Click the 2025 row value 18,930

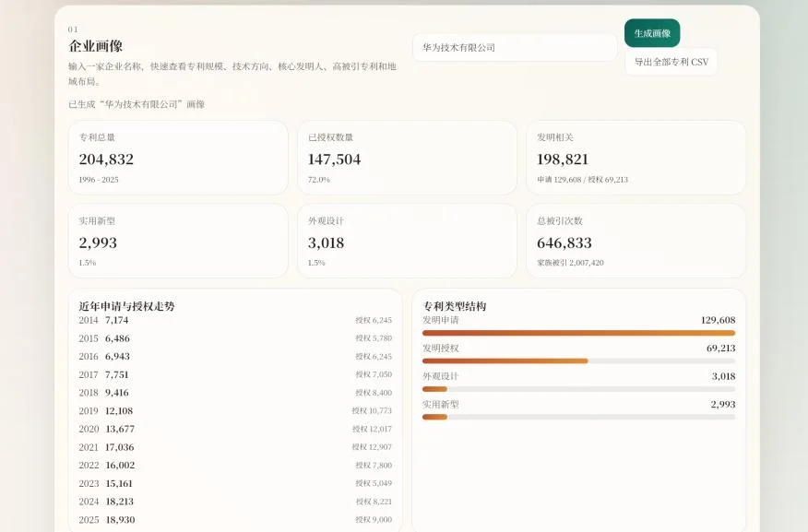120,520
